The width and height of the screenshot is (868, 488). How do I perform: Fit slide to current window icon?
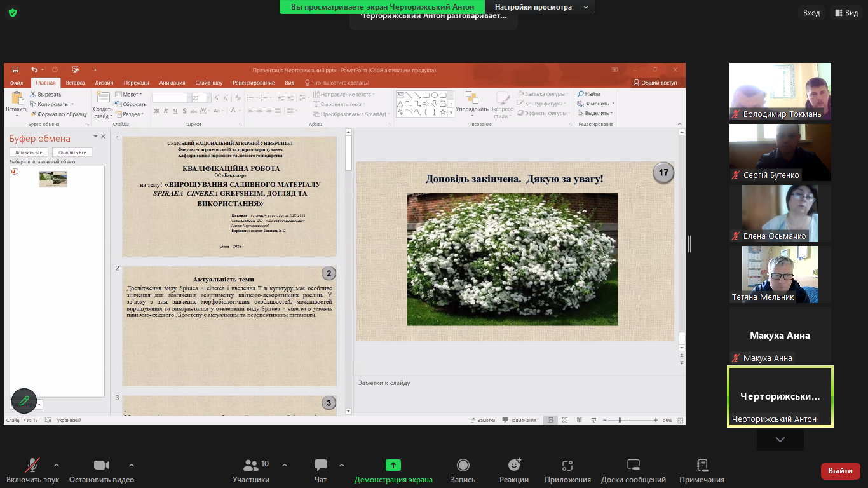point(680,420)
